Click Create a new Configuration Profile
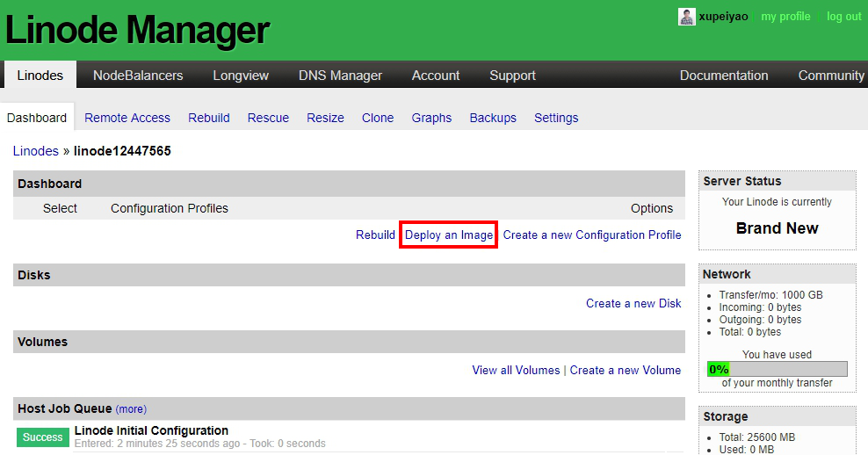The height and width of the screenshot is (455, 868). point(592,235)
